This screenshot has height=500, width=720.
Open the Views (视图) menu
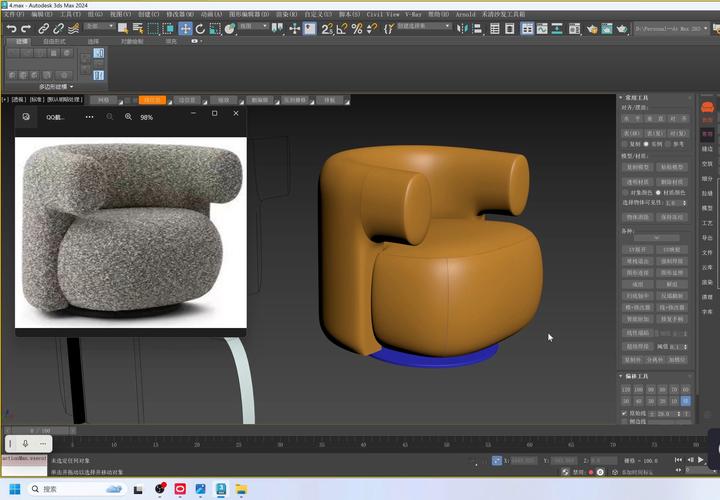pyautogui.click(x=121, y=15)
